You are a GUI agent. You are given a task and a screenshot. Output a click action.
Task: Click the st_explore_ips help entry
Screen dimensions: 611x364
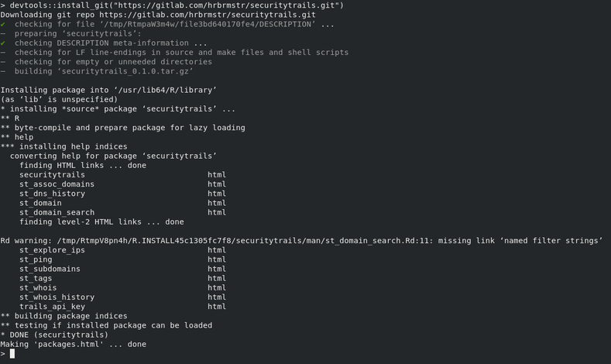[x=52, y=250]
